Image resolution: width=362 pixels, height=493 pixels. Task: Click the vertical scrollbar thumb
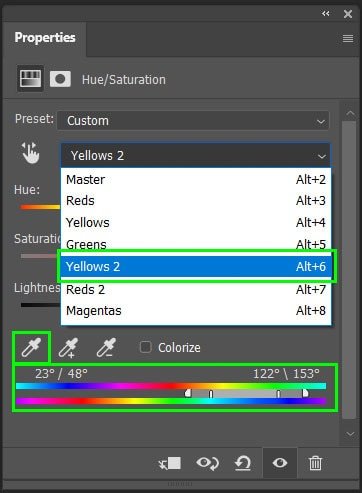coord(349,270)
